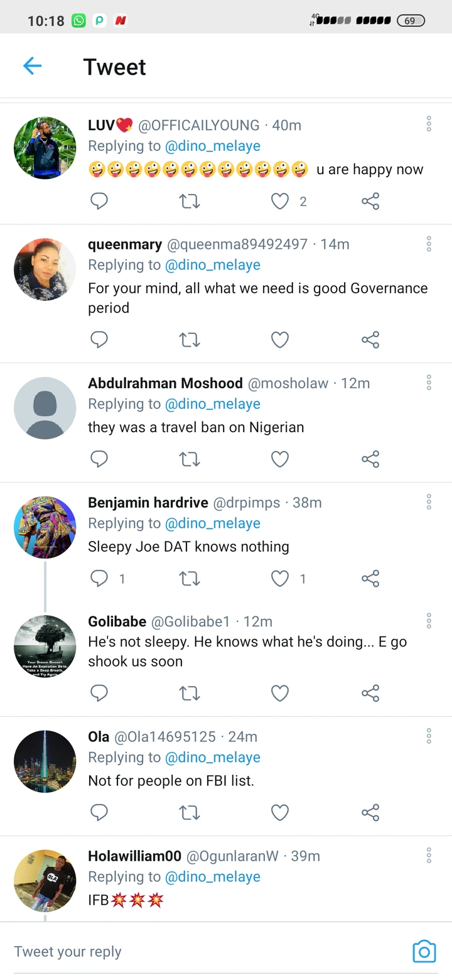
Task: View Abdulrahman Moshood's default profile avatar
Action: [45, 408]
